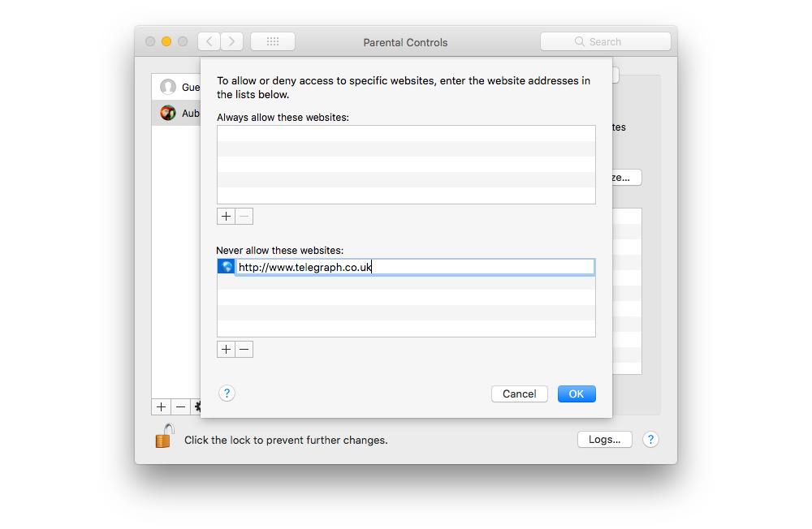Select the Guest user in the sidebar
The width and height of the screenshot is (812, 529).
[x=177, y=87]
